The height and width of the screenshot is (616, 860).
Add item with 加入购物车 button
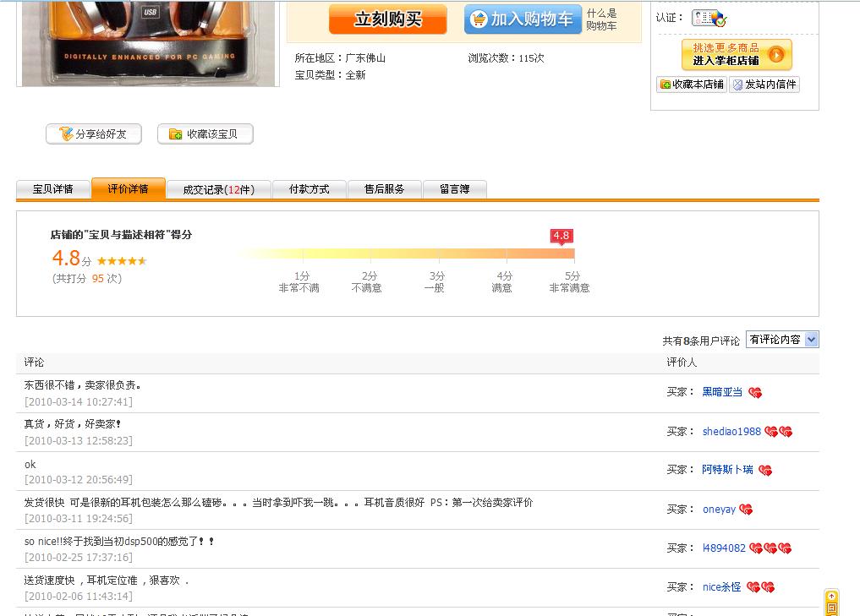(x=523, y=19)
